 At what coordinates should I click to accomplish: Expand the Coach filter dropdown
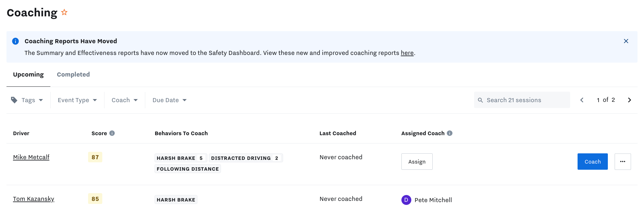coord(124,100)
